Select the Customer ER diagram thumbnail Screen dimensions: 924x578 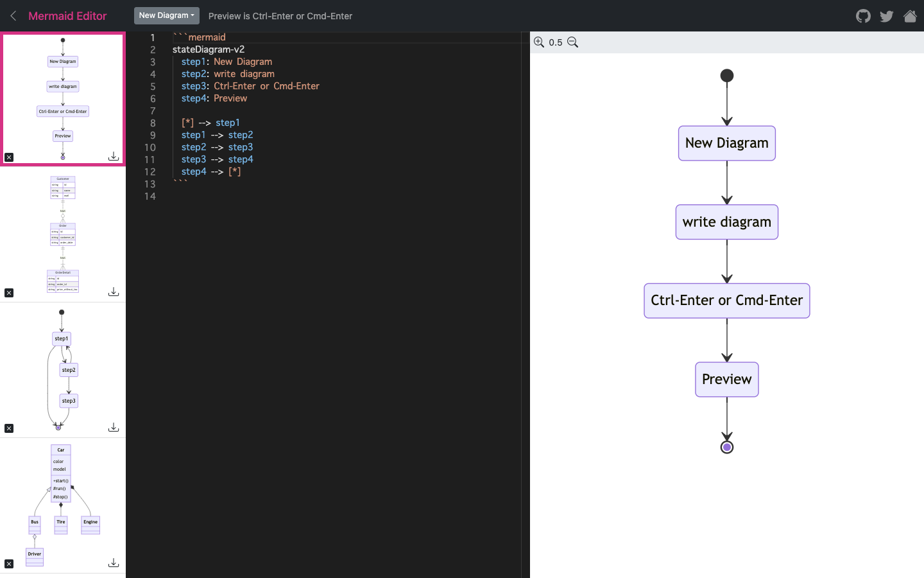pos(62,231)
